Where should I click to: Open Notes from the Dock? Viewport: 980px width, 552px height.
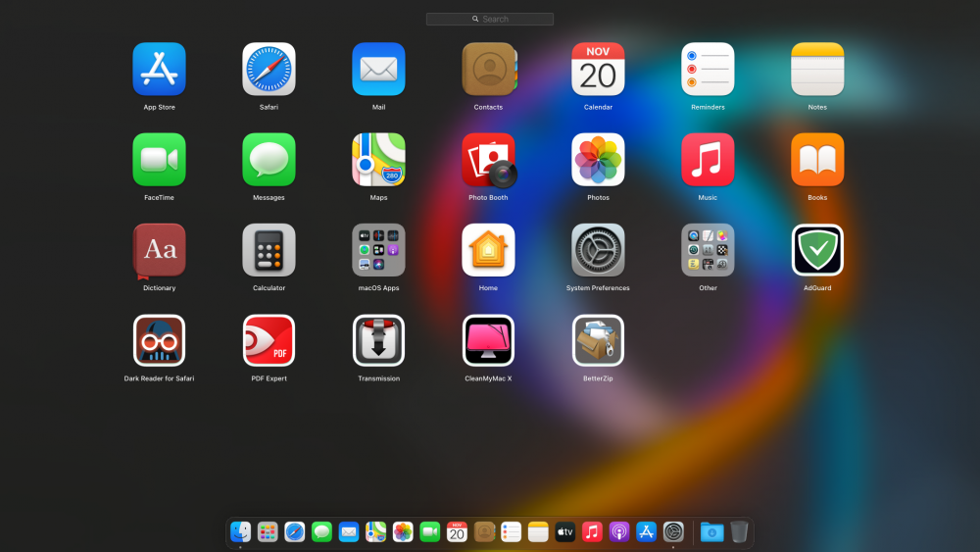coord(538,532)
